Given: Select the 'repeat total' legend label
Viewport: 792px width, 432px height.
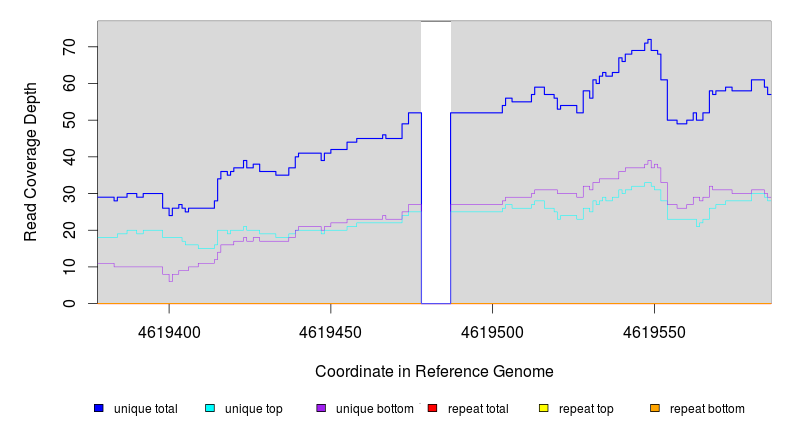Looking at the screenshot, I should (x=478, y=409).
